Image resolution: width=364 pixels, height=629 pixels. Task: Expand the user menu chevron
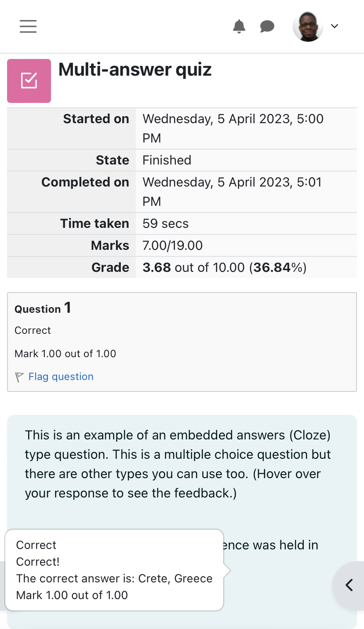pos(335,26)
